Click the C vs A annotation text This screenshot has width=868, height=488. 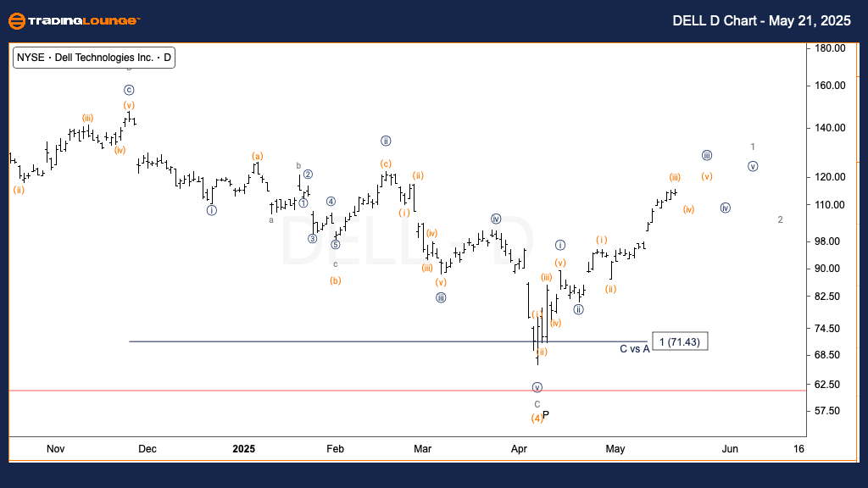click(x=634, y=348)
